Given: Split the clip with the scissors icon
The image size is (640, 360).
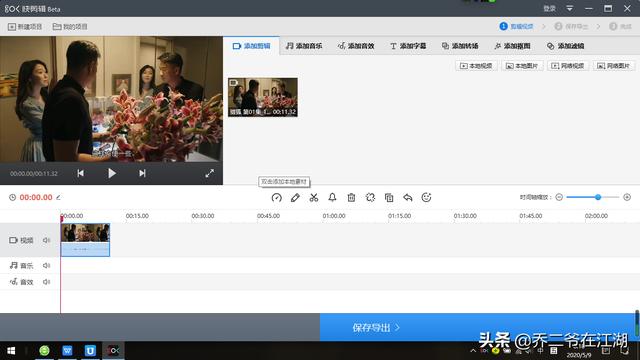Looking at the screenshot, I should pyautogui.click(x=313, y=198).
